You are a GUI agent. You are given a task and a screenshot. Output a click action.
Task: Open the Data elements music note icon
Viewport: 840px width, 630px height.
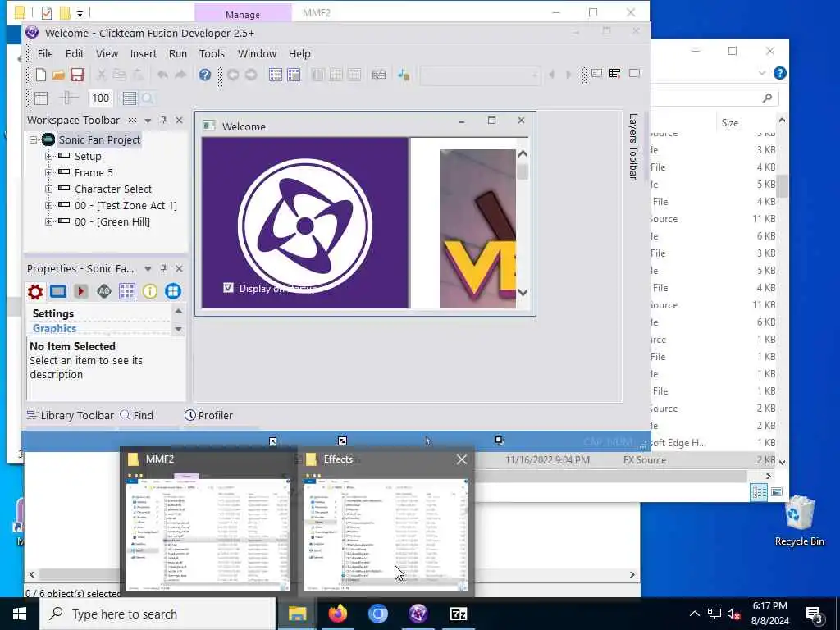(404, 75)
